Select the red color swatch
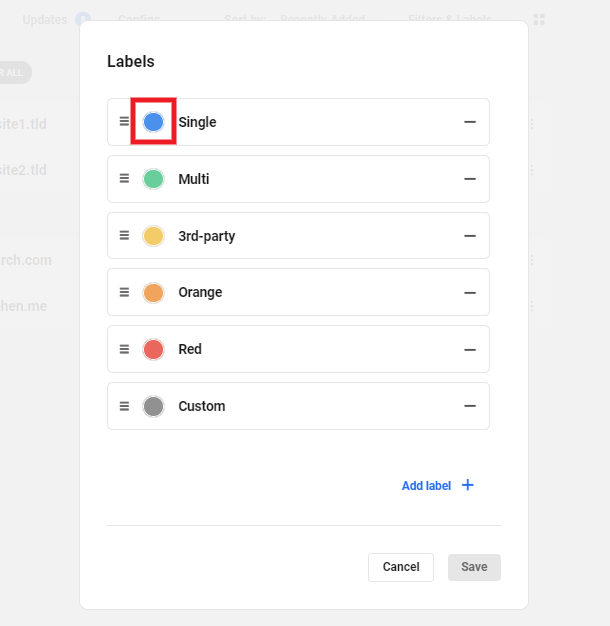The height and width of the screenshot is (626, 610). [153, 349]
